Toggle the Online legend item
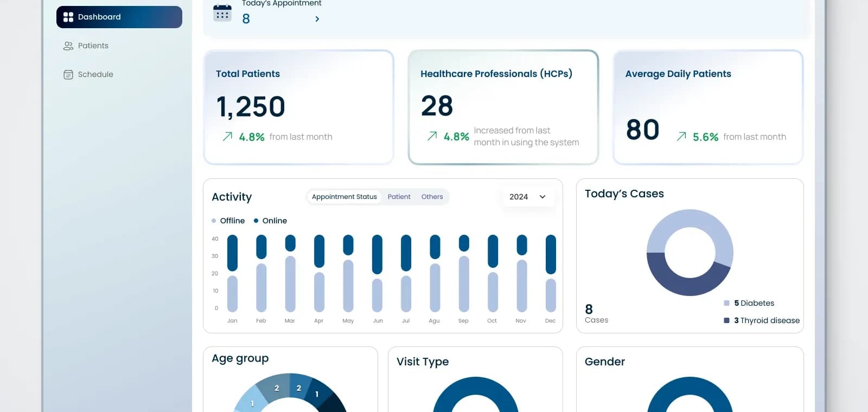This screenshot has width=868, height=412. point(270,221)
